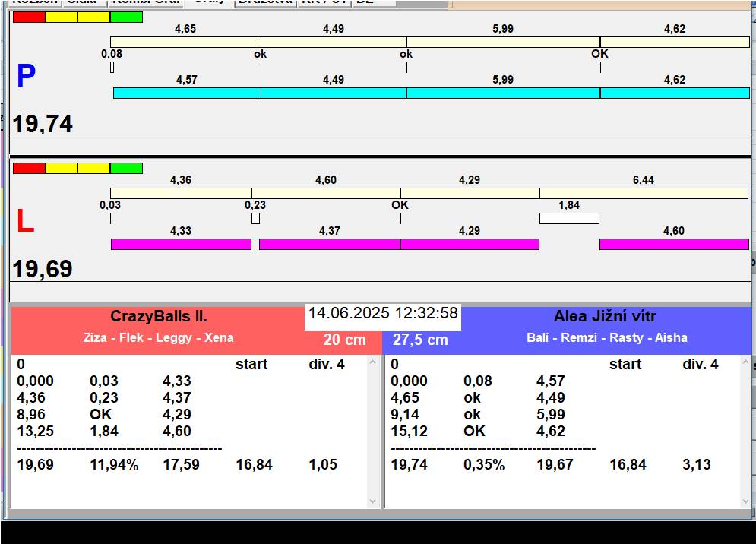Click the 20 cm jump height label

tap(345, 340)
